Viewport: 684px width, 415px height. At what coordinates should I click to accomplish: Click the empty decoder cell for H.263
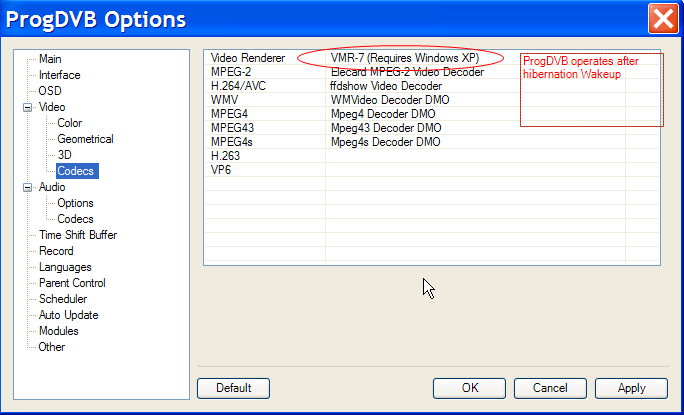[x=475, y=156]
